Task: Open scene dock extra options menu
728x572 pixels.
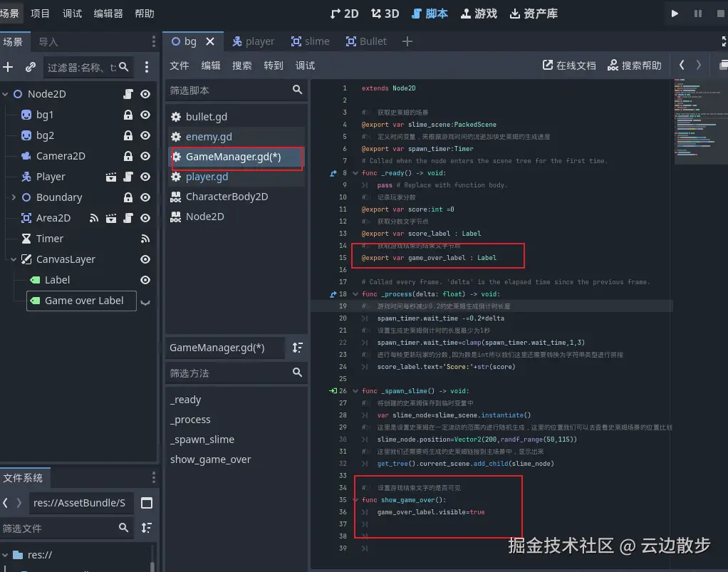Action: [147, 68]
